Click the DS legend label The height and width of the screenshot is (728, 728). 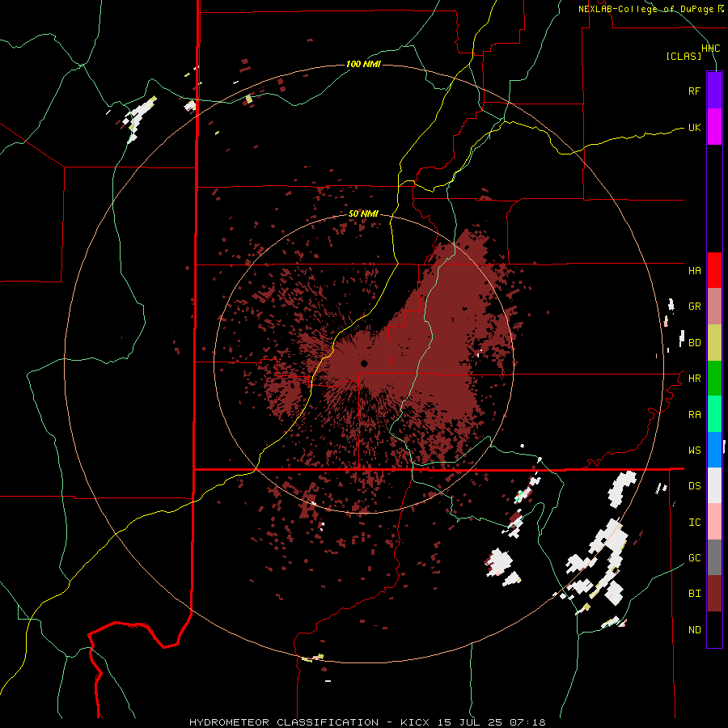point(694,486)
